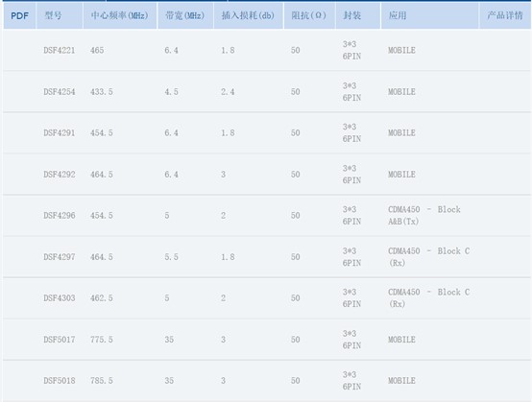The image size is (532, 402).
Task: Select model DSF4297 cell
Action: tap(59, 257)
